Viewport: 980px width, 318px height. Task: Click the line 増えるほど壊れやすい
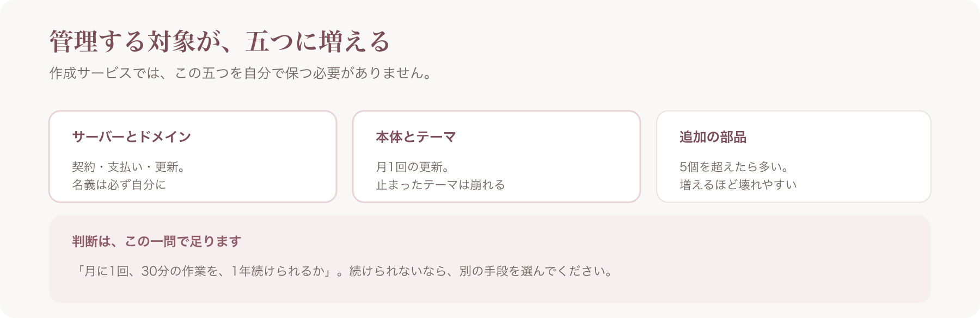[x=738, y=185]
